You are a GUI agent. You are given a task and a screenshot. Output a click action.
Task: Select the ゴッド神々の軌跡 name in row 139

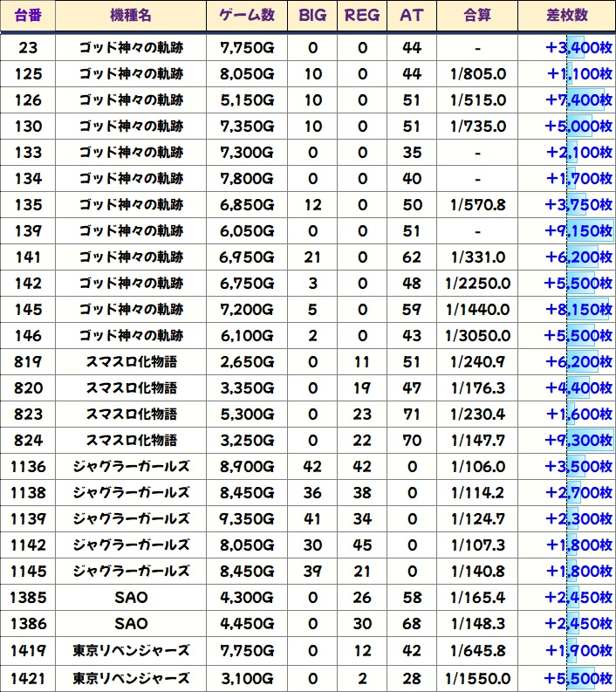[131, 231]
